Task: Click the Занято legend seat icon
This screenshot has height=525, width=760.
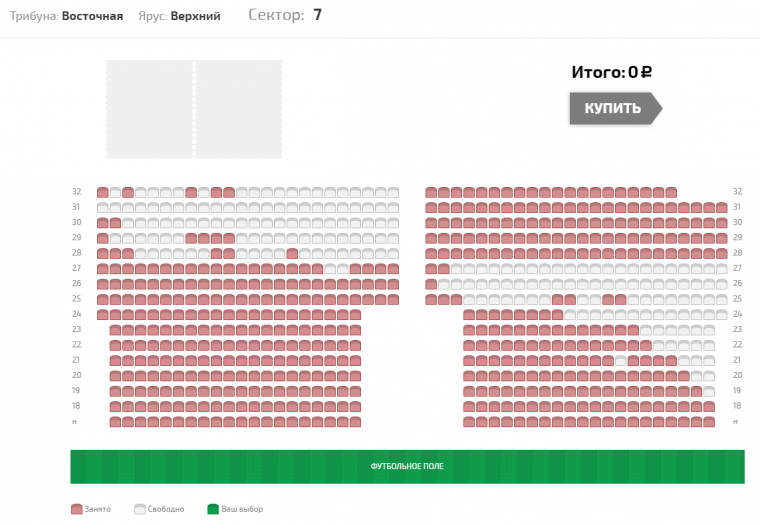Action: pos(77,509)
